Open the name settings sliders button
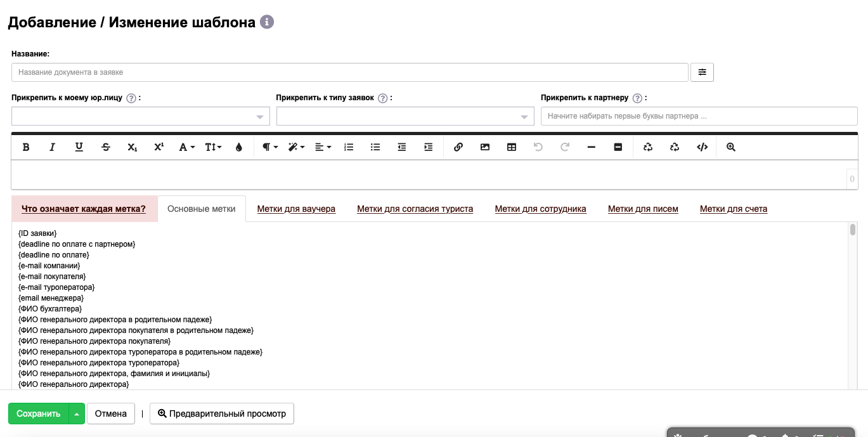The height and width of the screenshot is (437, 868). click(702, 72)
